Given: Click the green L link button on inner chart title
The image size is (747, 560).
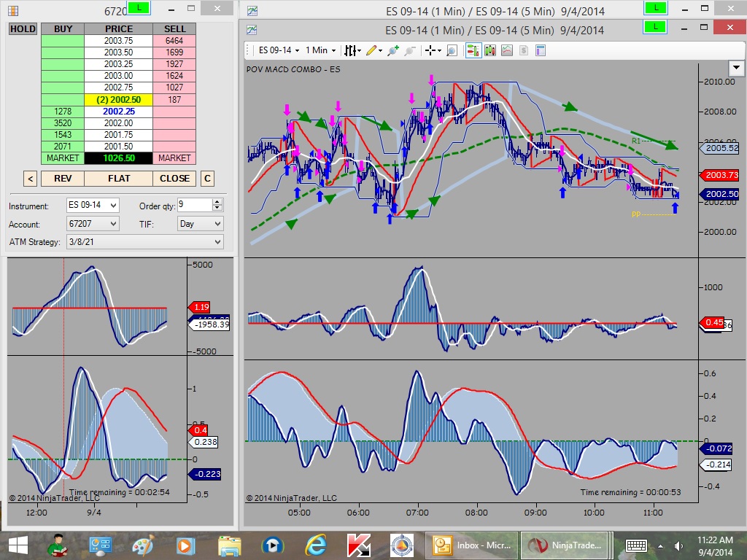Looking at the screenshot, I should click(x=656, y=27).
